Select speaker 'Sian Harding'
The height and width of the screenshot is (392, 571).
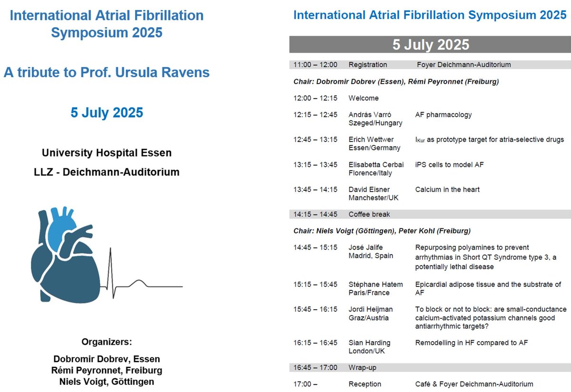(x=369, y=343)
